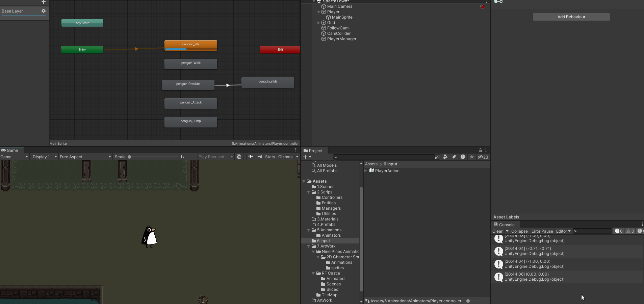Click the Project search field
This screenshot has width=644, height=304.
pos(383,157)
